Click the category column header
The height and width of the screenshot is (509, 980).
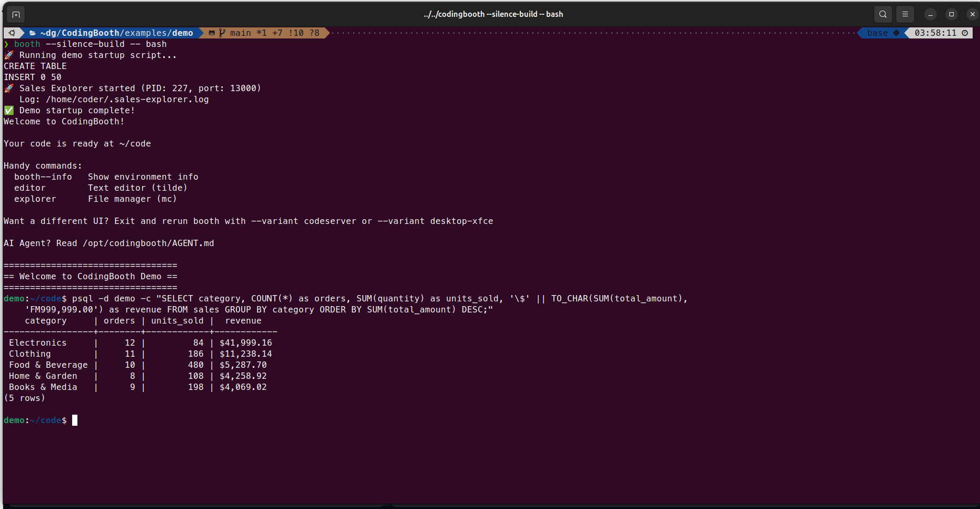tap(46, 321)
